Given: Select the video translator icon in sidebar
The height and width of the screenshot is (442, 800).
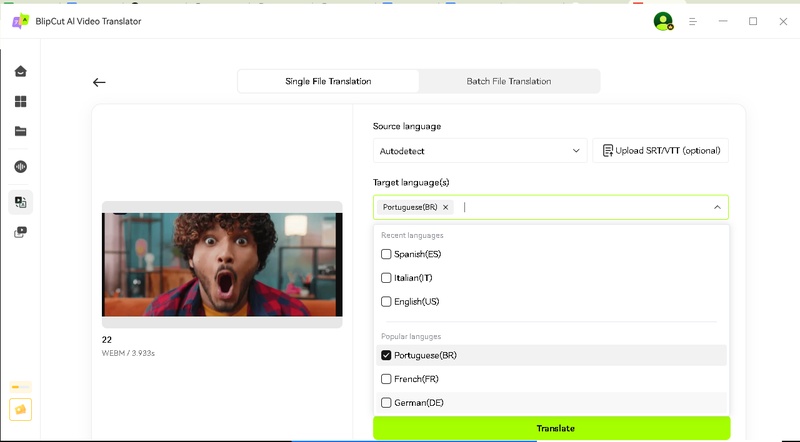Looking at the screenshot, I should click(x=20, y=202).
